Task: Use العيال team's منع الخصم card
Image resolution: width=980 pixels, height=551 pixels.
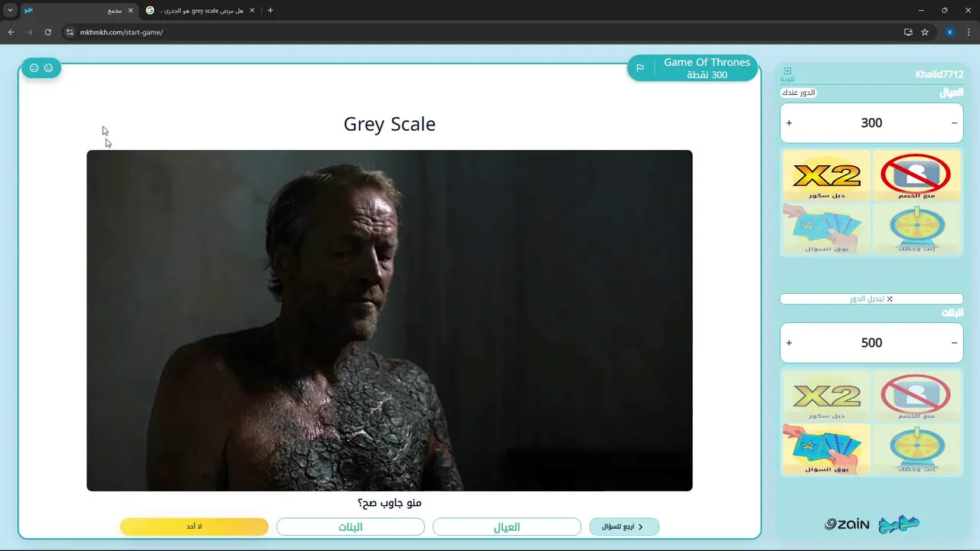Action: [x=916, y=175]
